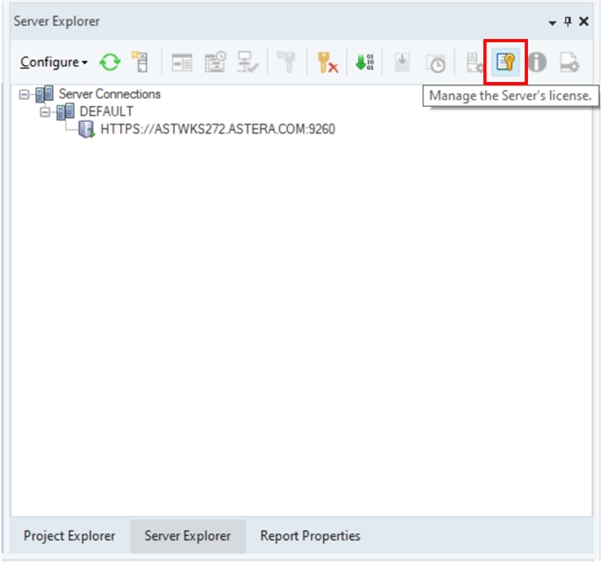Screen dimensions: 602x563
Task: Toggle the auto-hide pin for Server Explorer
Action: point(568,22)
